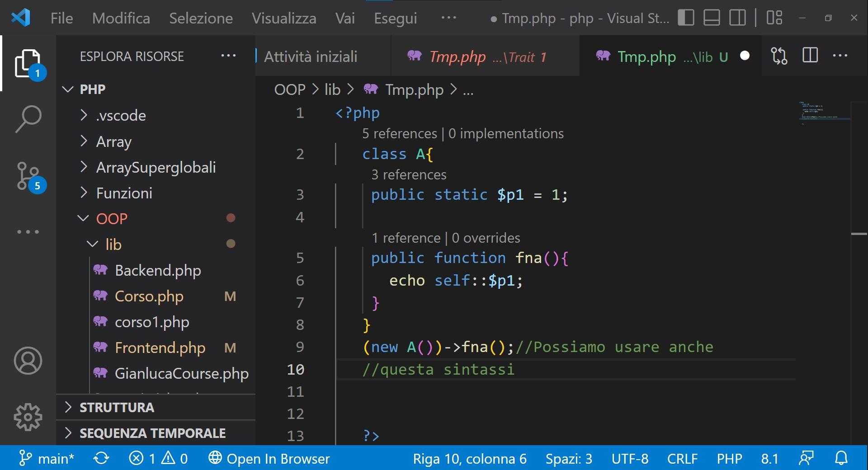Viewport: 868px width, 470px height.
Task: Split the editor to the right
Action: click(810, 56)
